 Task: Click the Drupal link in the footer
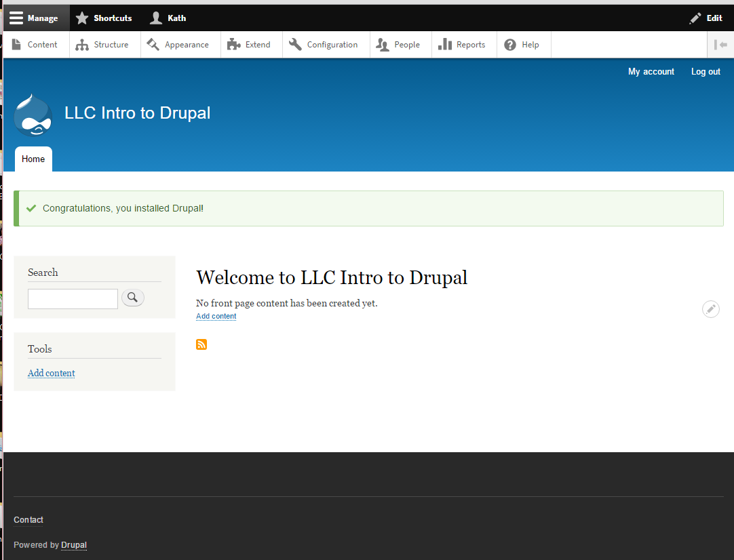[74, 544]
